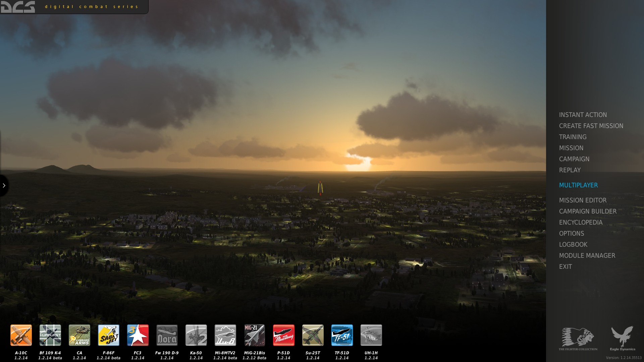Screen dimensions: 644x362
Task: Exit the game
Action: (565, 267)
